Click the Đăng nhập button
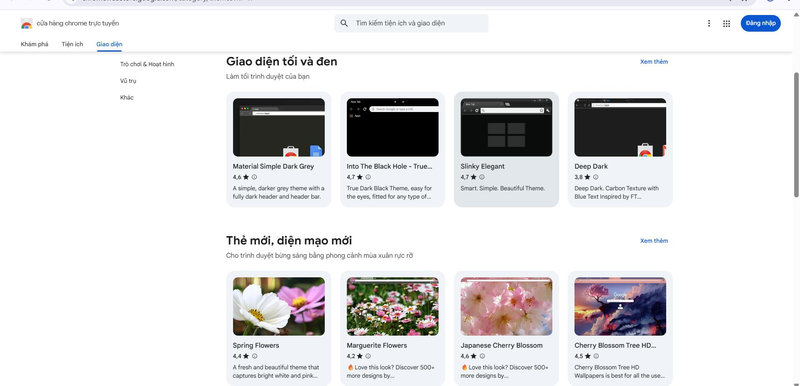 (760, 23)
